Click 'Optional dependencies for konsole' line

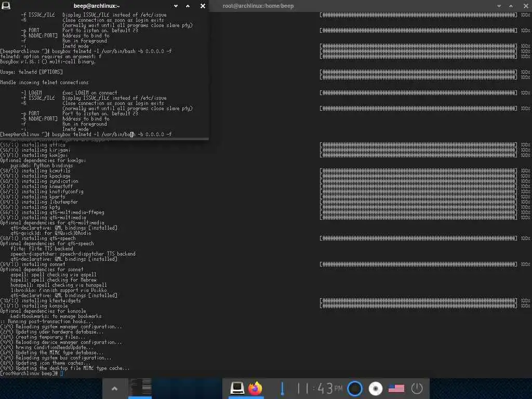(x=43, y=311)
